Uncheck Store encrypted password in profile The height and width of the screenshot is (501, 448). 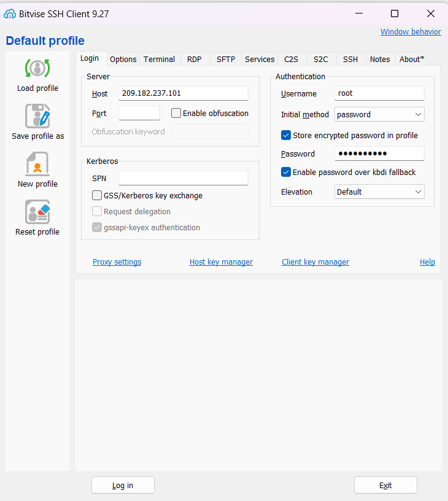[x=286, y=135]
